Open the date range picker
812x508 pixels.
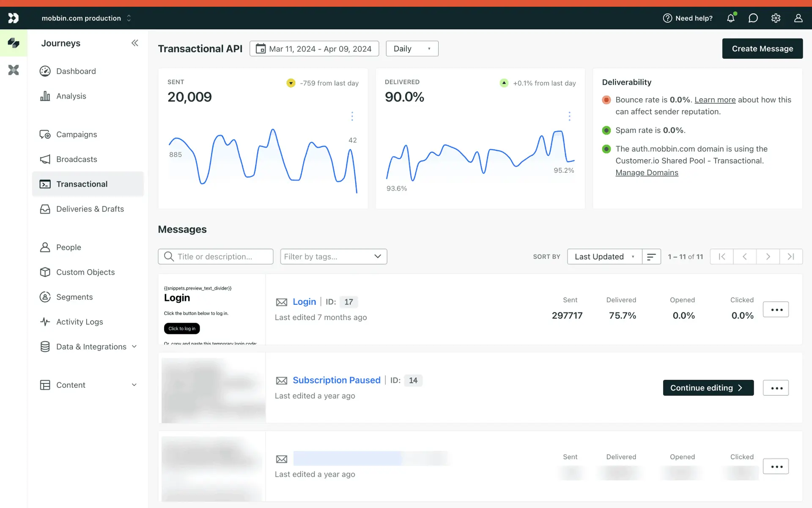(x=314, y=49)
